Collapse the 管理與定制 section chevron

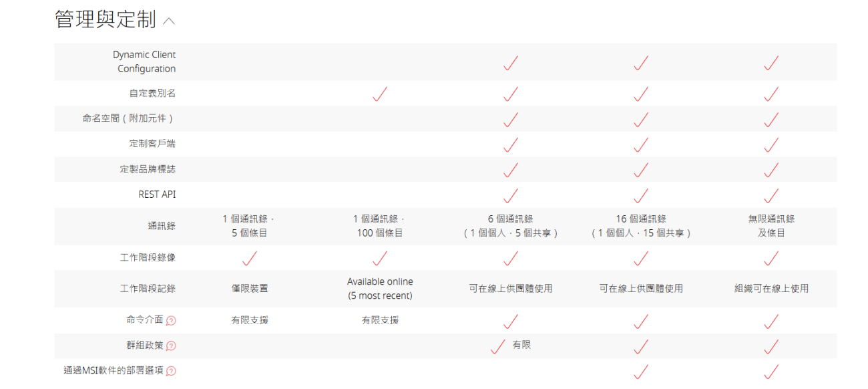(x=169, y=21)
